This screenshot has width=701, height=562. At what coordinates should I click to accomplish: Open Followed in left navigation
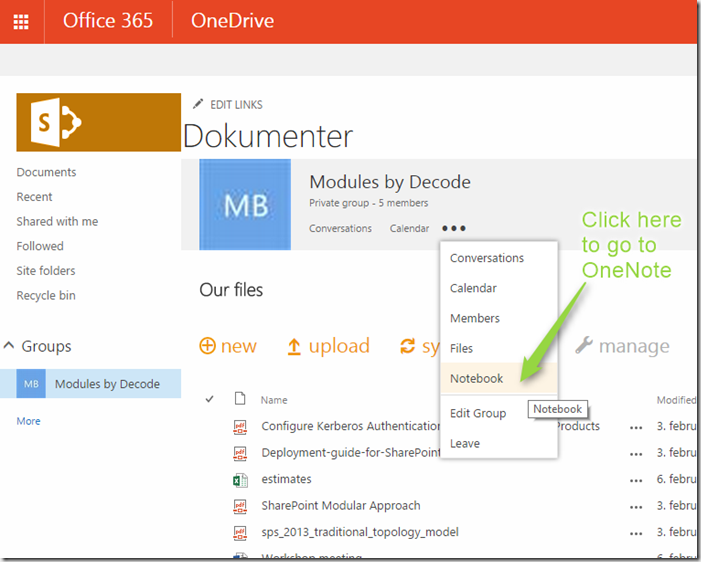point(40,246)
